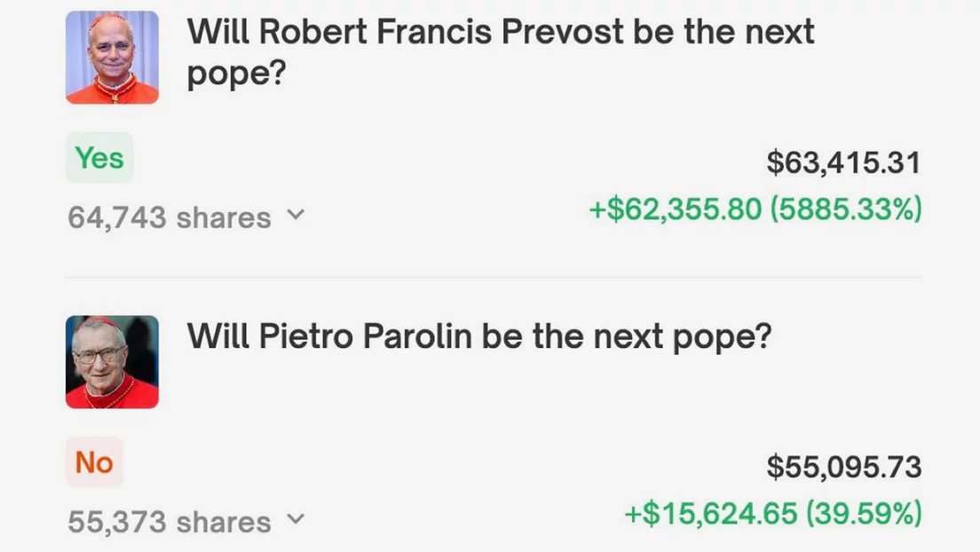The height and width of the screenshot is (552, 980).
Task: Click the photo thumbnail beside the Parolin question
Action: point(112,361)
